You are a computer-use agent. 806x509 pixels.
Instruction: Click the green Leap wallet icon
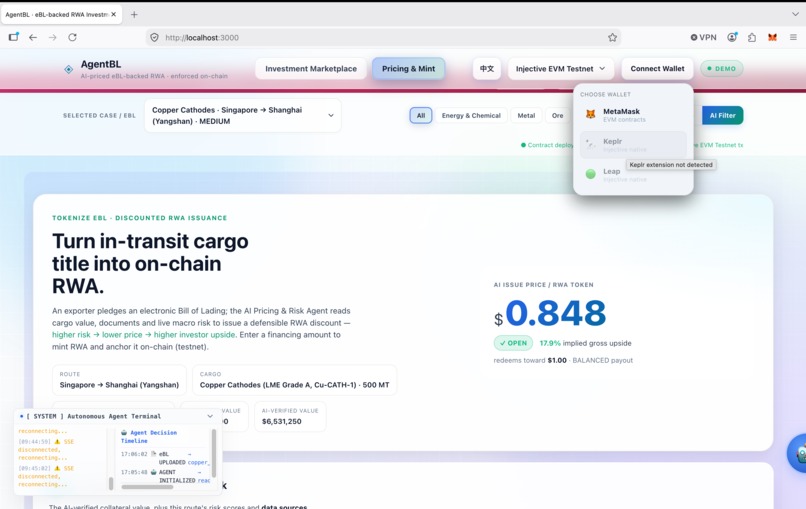coord(591,174)
